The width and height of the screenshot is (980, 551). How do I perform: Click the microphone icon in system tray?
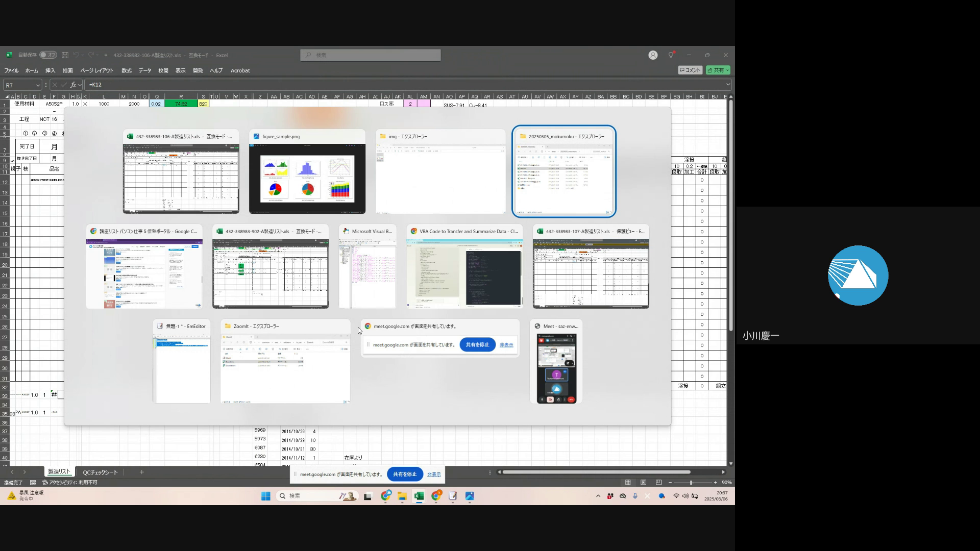point(635,496)
